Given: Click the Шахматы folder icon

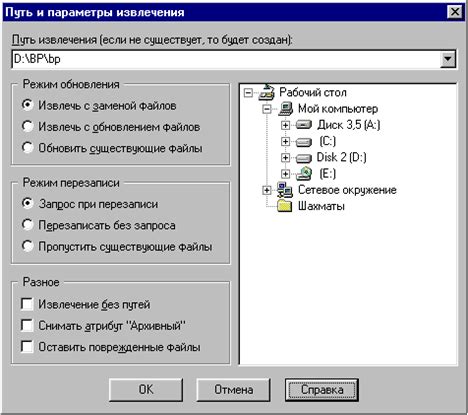Looking at the screenshot, I should [x=285, y=206].
